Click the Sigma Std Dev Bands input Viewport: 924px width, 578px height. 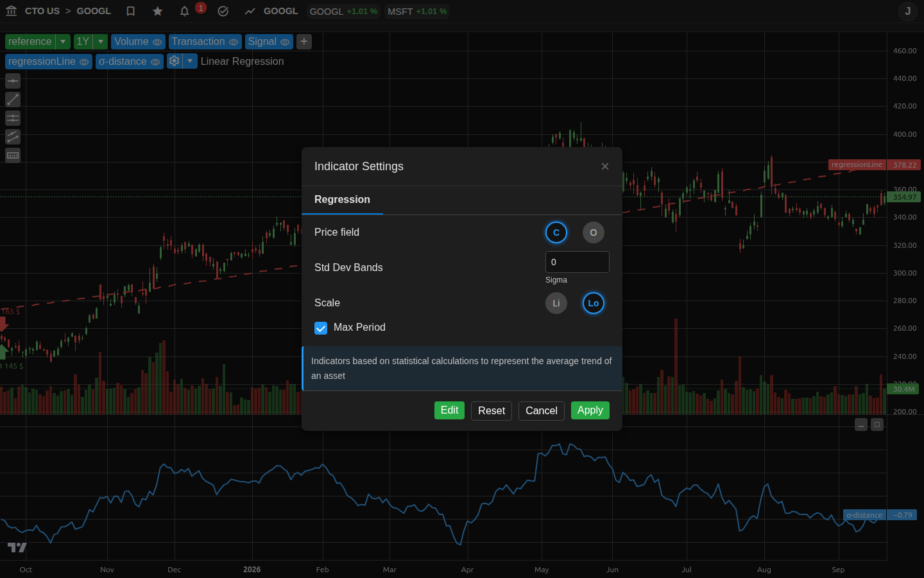(x=577, y=262)
